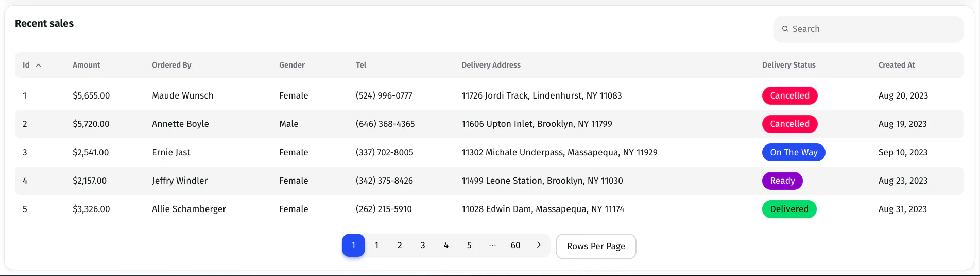This screenshot has height=276, width=980.
Task: Select the Annette Boyle order row
Action: (180, 124)
